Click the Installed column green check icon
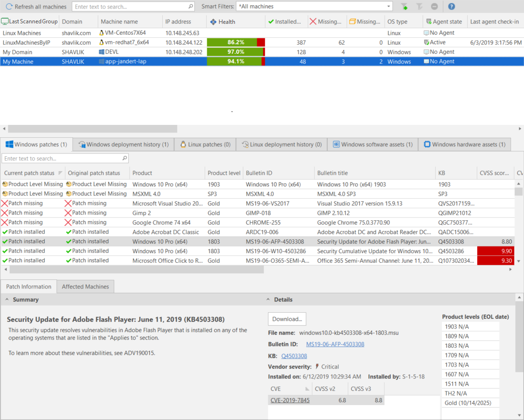This screenshot has height=420, width=524. (x=271, y=22)
